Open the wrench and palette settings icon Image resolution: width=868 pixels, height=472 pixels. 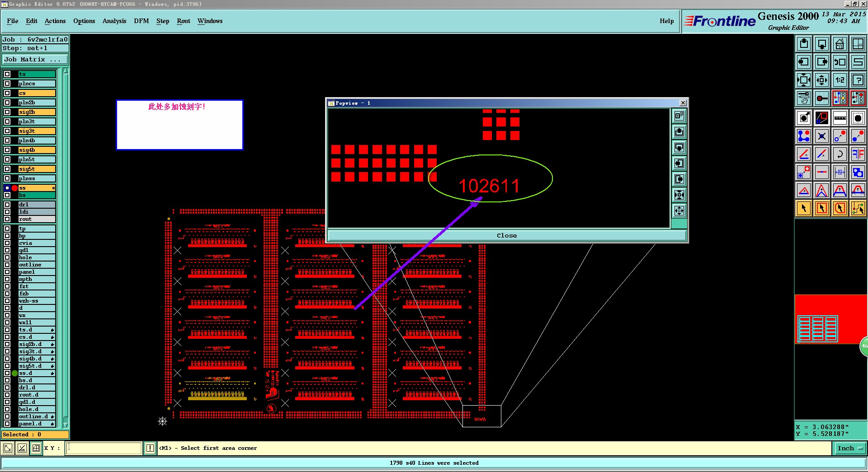click(804, 98)
